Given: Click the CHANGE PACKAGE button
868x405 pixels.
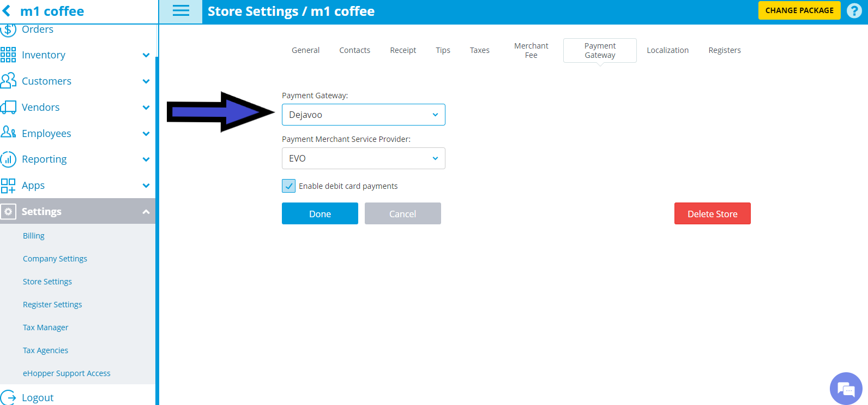Looking at the screenshot, I should click(799, 10).
